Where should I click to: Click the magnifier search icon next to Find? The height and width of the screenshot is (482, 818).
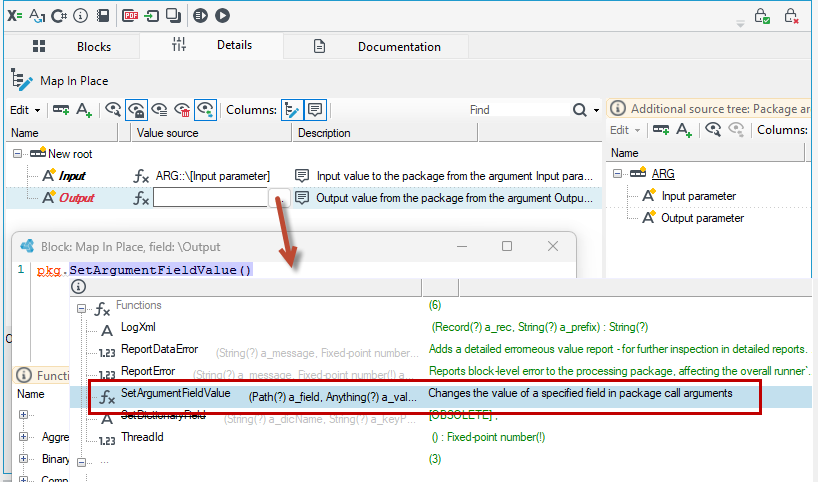click(580, 110)
